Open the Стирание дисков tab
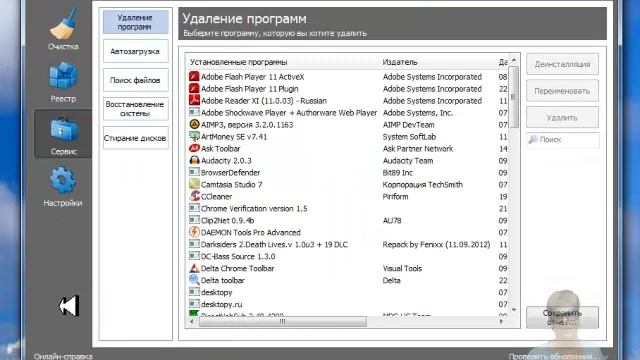 pyautogui.click(x=136, y=138)
